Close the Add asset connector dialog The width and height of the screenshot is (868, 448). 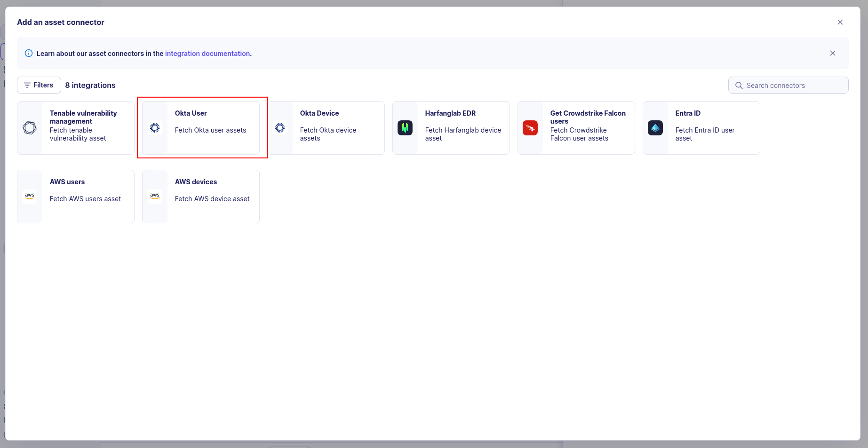click(840, 22)
